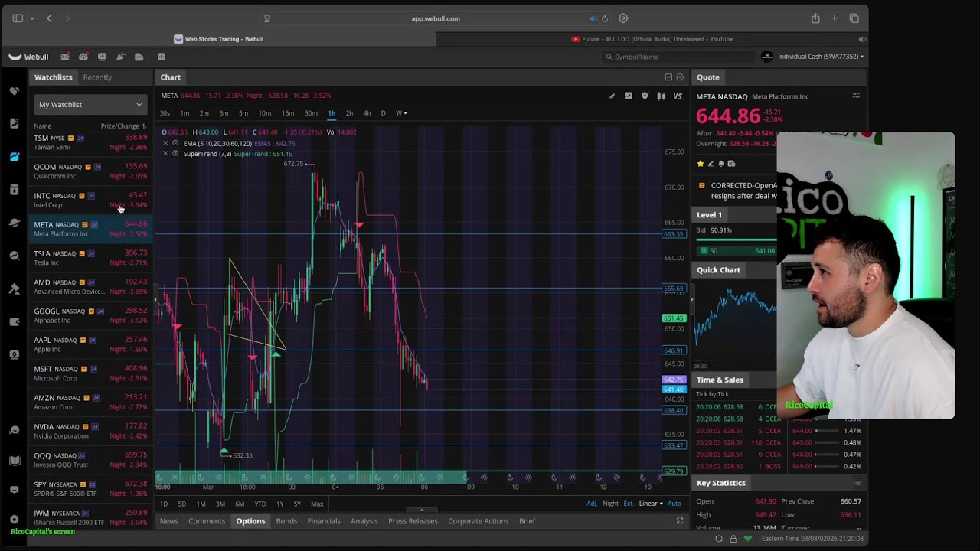The height and width of the screenshot is (551, 980).
Task: Click the lock icon in status bar
Action: coord(733,539)
